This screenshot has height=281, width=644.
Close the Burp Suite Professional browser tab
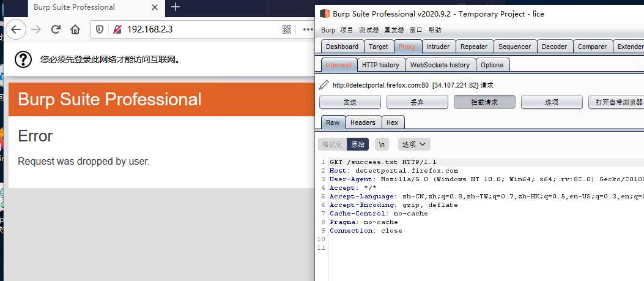[155, 7]
